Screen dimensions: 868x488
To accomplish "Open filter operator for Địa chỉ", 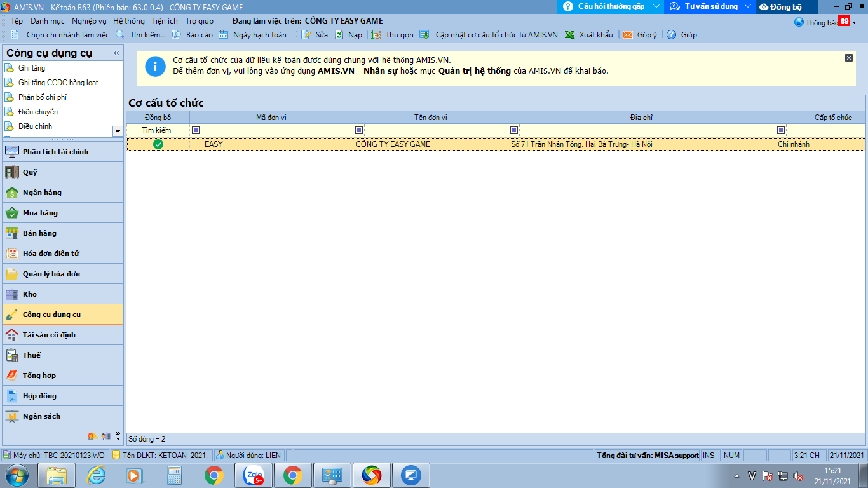I will [x=514, y=130].
